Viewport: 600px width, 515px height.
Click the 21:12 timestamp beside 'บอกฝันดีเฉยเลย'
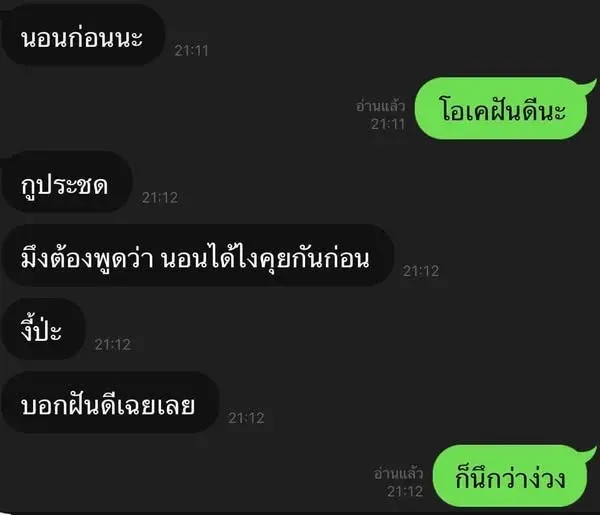coord(246,418)
